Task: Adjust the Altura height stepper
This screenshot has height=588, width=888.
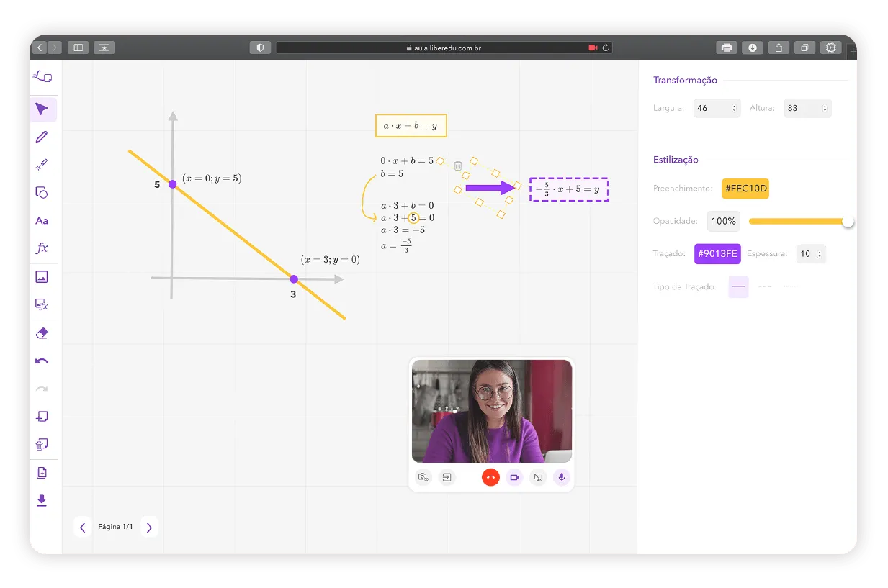Action: (825, 109)
